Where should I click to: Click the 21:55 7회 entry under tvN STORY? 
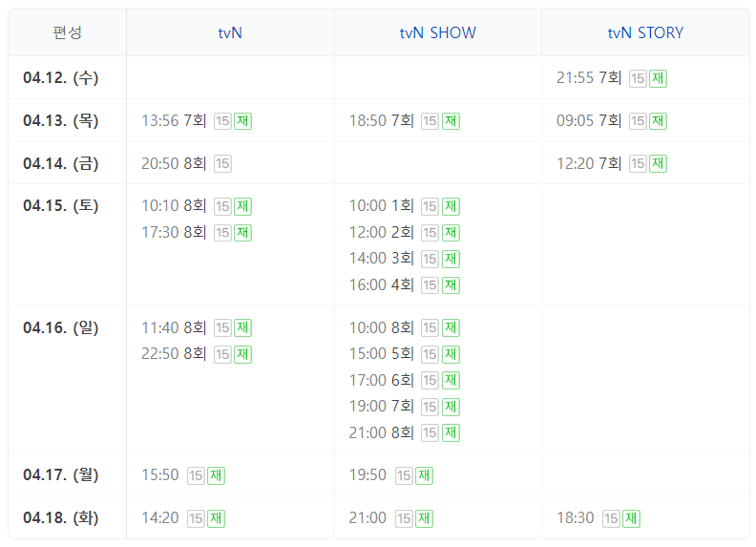[x=589, y=77]
